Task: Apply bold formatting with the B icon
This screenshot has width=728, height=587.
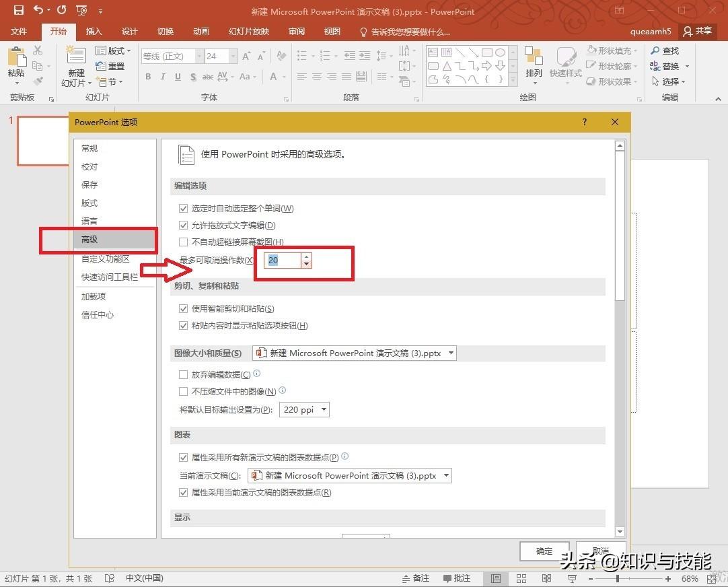Action: click(148, 77)
